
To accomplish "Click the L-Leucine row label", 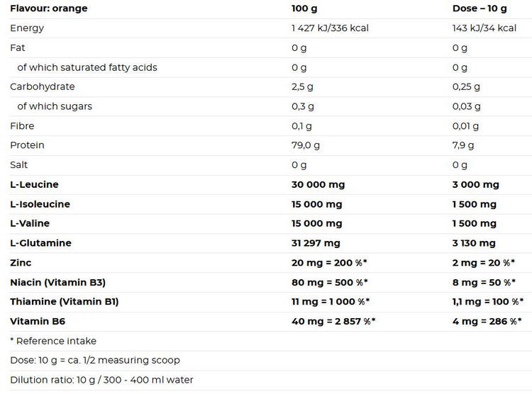I will (x=34, y=184).
